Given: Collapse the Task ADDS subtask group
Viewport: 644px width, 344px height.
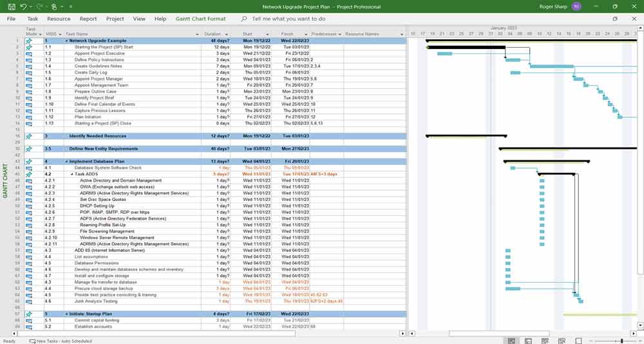Looking at the screenshot, I should pyautogui.click(x=72, y=174).
